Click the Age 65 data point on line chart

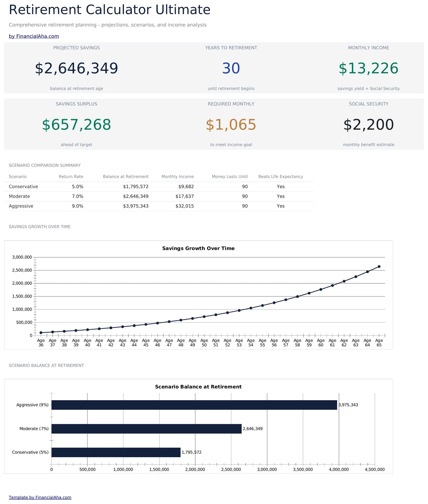pyautogui.click(x=379, y=266)
